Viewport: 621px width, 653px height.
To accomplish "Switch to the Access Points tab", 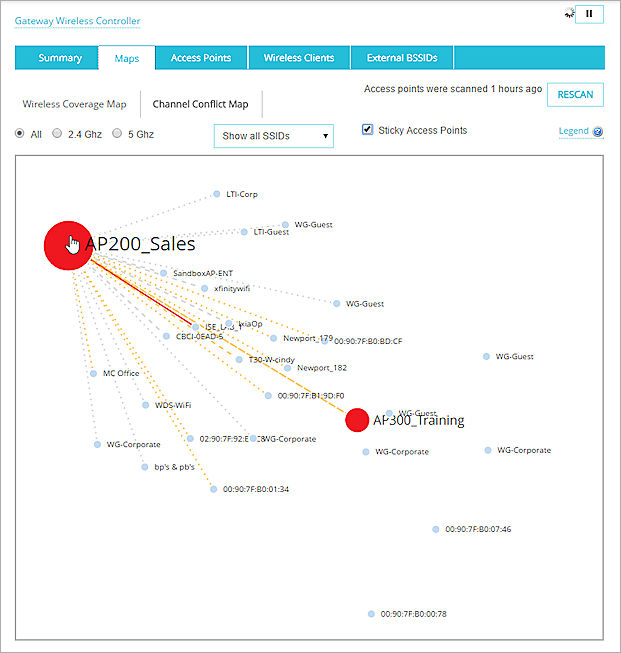I will click(x=201, y=58).
